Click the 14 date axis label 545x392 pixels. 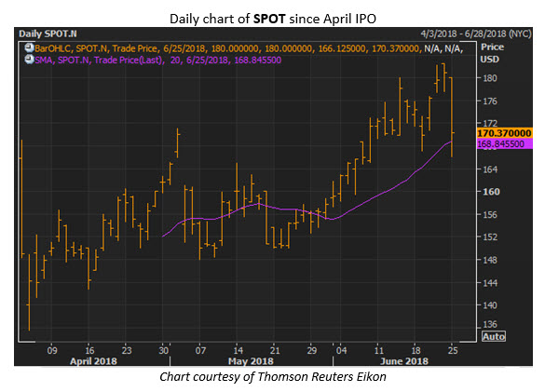click(238, 350)
